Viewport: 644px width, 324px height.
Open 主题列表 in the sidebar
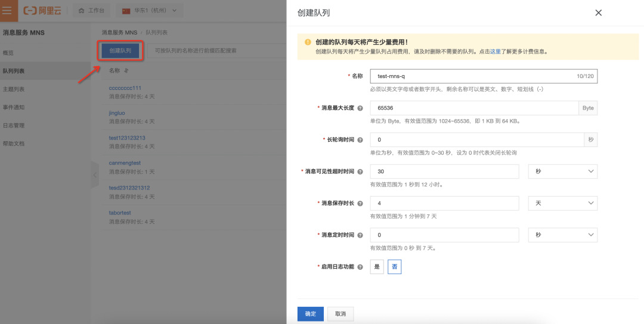coord(14,89)
